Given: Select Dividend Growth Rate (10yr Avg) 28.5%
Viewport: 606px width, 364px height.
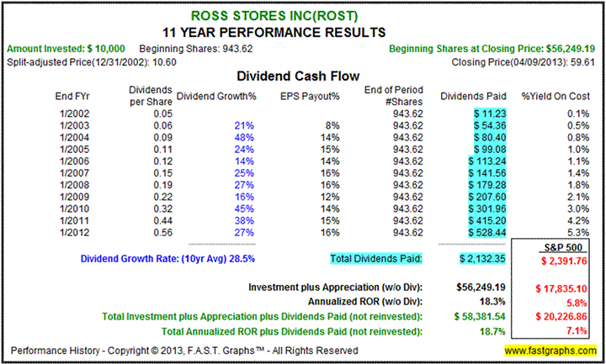Looking at the screenshot, I should [167, 259].
